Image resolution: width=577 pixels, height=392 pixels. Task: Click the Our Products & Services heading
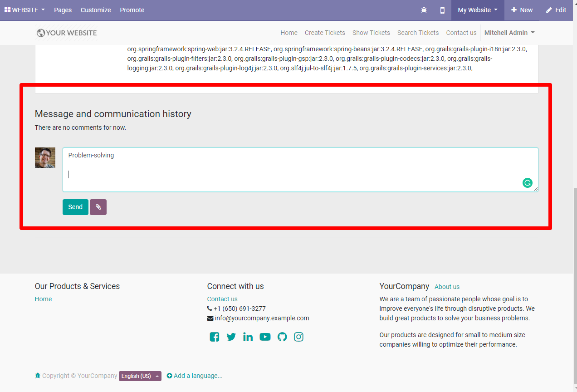point(77,286)
